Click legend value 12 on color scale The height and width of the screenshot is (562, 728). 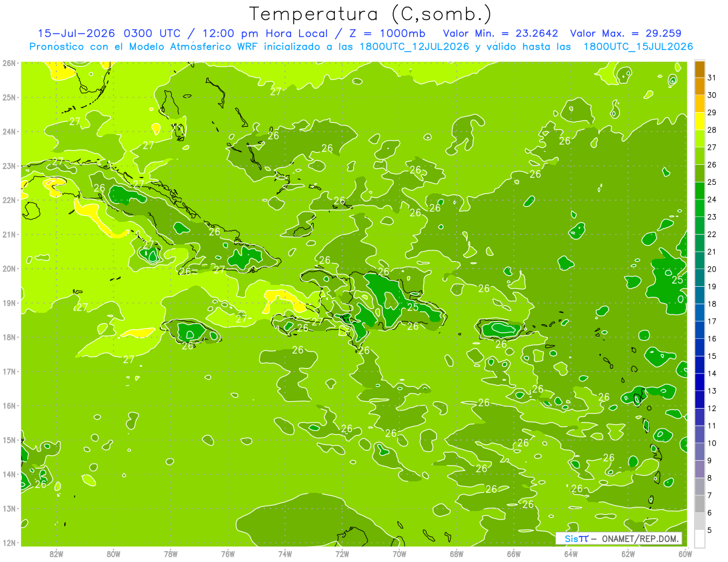point(712,409)
